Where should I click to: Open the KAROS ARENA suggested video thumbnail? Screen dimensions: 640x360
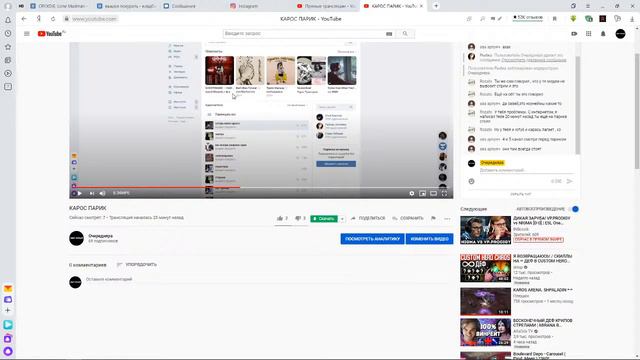click(485, 302)
